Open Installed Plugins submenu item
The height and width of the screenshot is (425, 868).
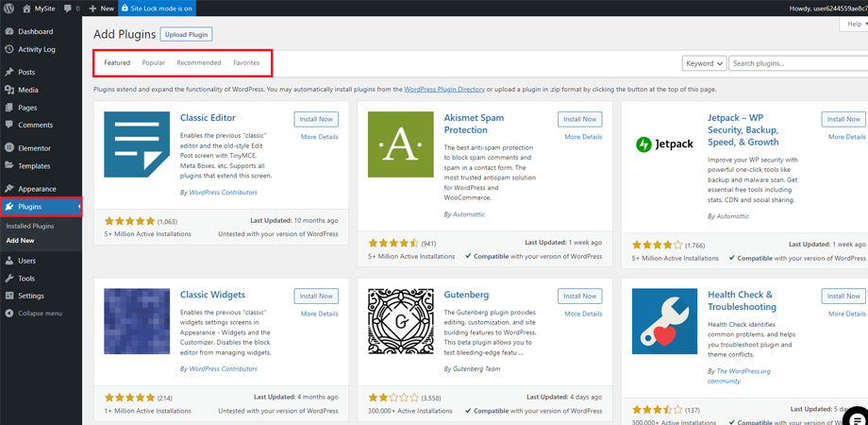click(30, 227)
